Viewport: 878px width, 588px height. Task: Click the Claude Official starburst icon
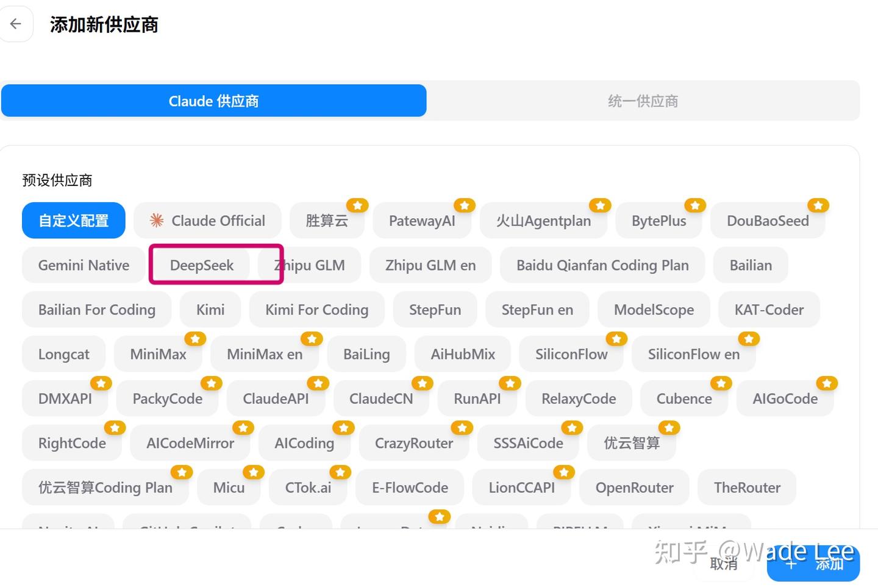pos(157,221)
